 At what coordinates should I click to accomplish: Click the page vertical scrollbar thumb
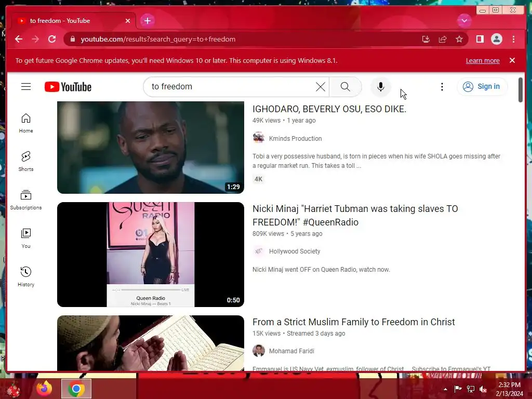[520, 89]
